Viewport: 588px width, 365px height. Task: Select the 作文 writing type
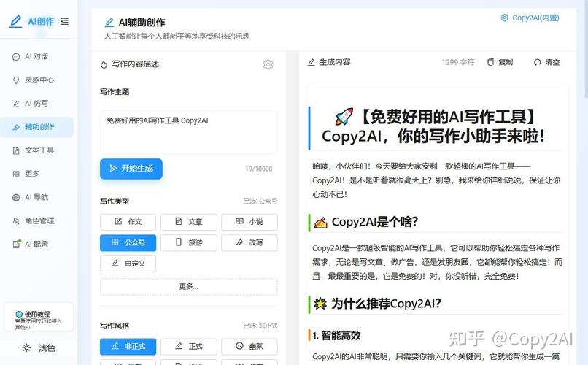pos(128,222)
